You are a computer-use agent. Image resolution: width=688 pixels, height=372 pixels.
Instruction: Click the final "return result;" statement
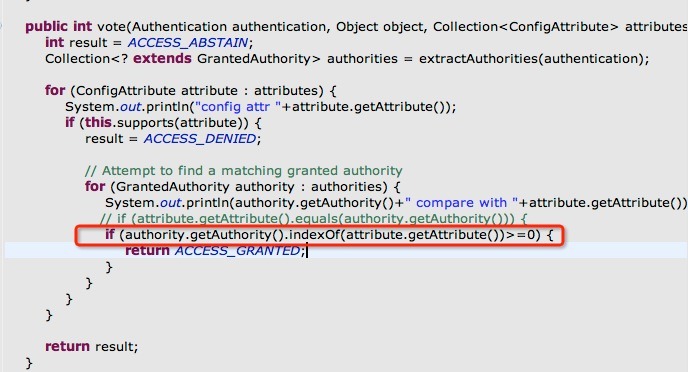point(91,347)
